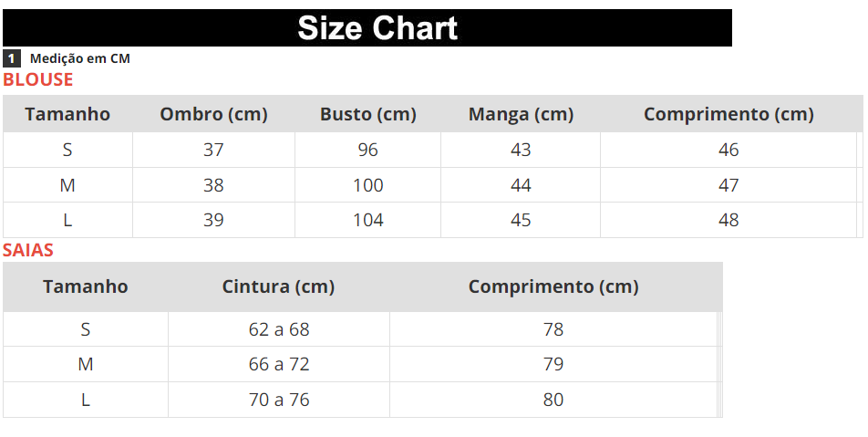Click the bust value 100 cell

367,185
